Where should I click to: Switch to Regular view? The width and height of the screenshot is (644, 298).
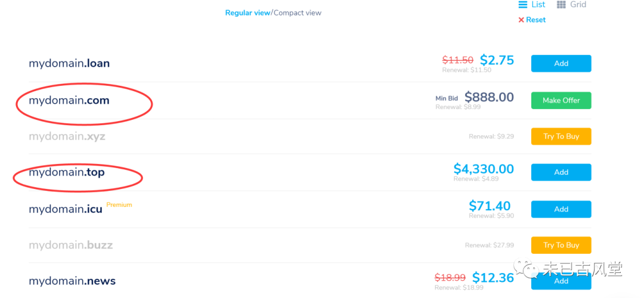point(247,13)
